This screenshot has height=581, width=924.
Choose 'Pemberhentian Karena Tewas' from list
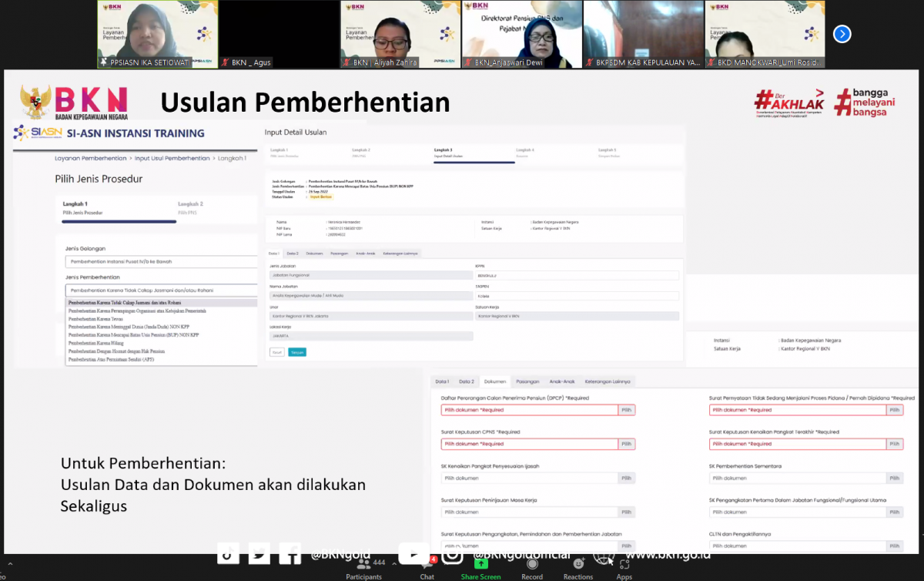[x=95, y=319]
